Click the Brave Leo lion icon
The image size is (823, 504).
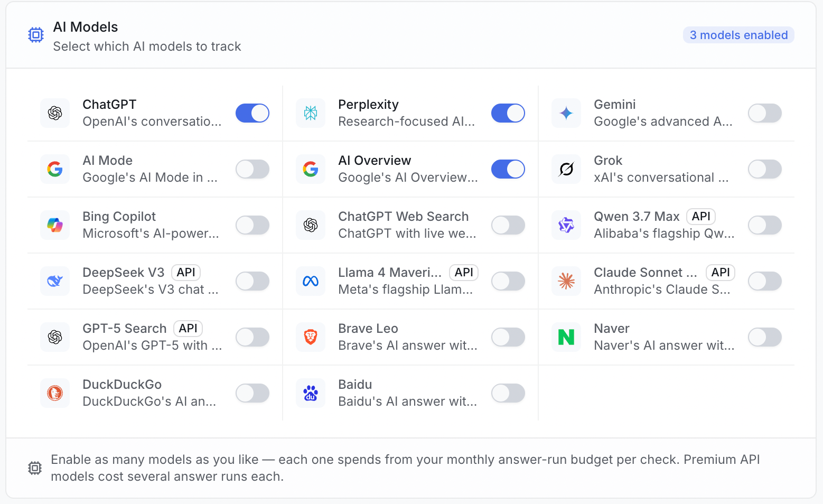311,337
